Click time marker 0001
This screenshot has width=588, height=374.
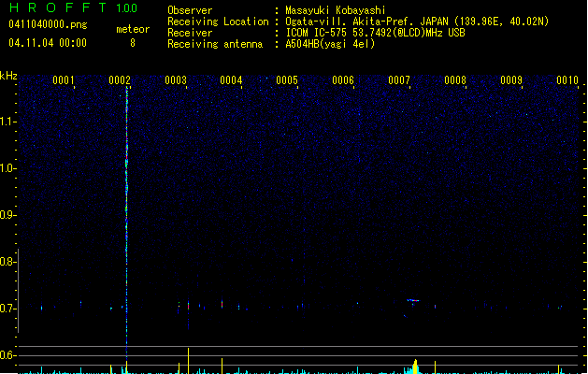tap(63, 80)
